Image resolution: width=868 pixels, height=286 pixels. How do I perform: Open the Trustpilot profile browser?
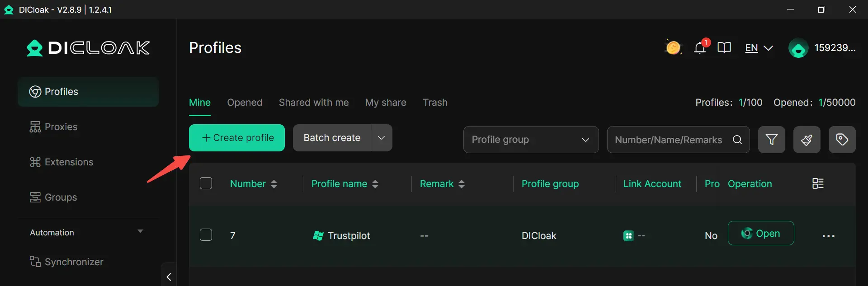click(x=760, y=233)
